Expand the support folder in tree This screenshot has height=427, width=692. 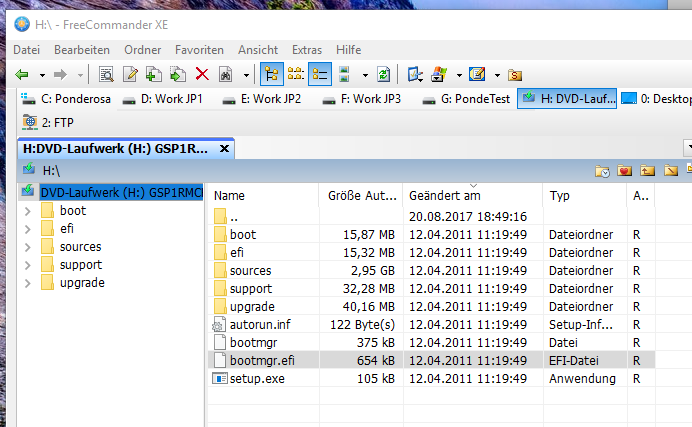pyautogui.click(x=27, y=266)
